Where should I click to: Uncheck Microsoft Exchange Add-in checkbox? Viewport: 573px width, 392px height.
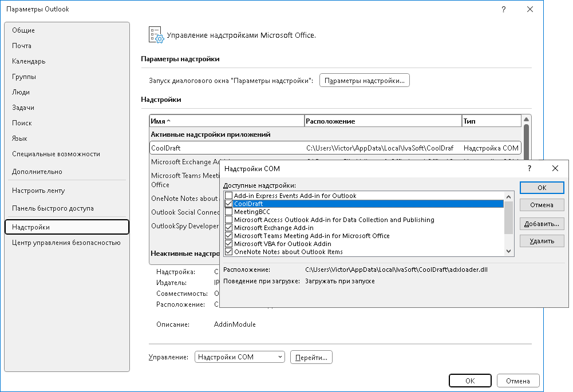click(229, 228)
